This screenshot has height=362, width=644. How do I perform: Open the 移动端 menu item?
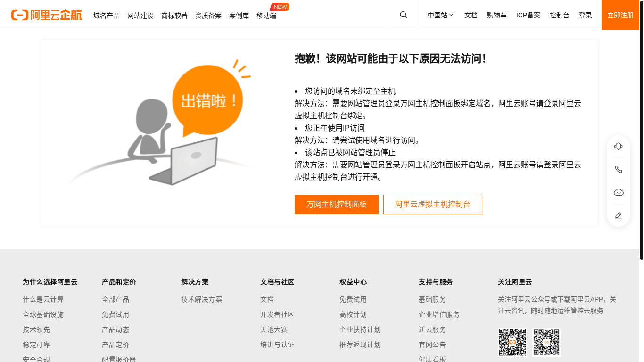click(266, 16)
